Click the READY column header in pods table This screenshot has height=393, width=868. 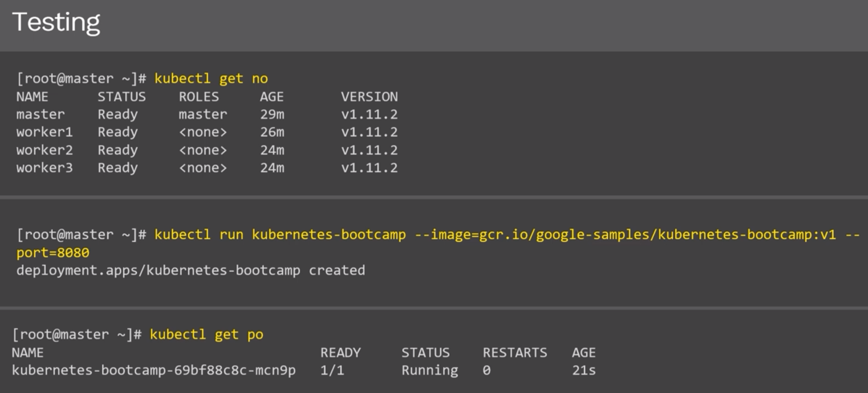(341, 353)
